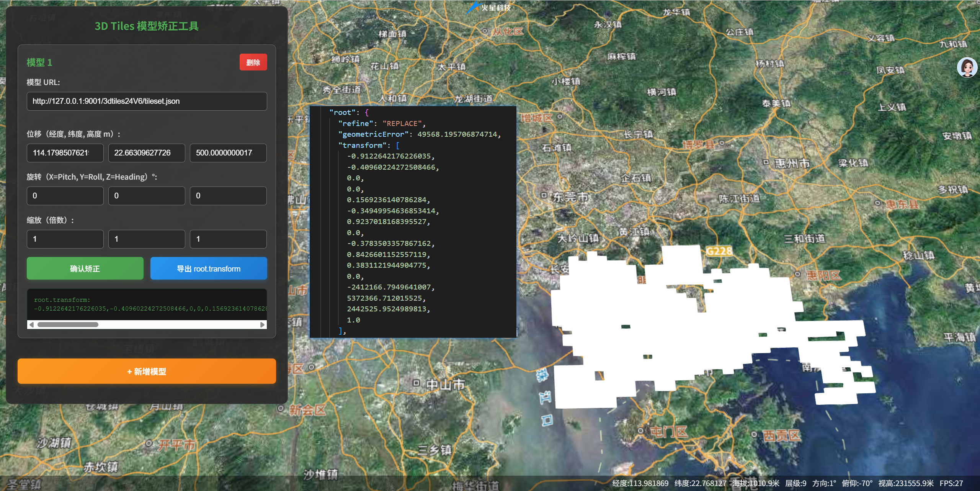Image resolution: width=980 pixels, height=491 pixels.
Task: Click the height field showing 500.0000000017
Action: pyautogui.click(x=228, y=153)
